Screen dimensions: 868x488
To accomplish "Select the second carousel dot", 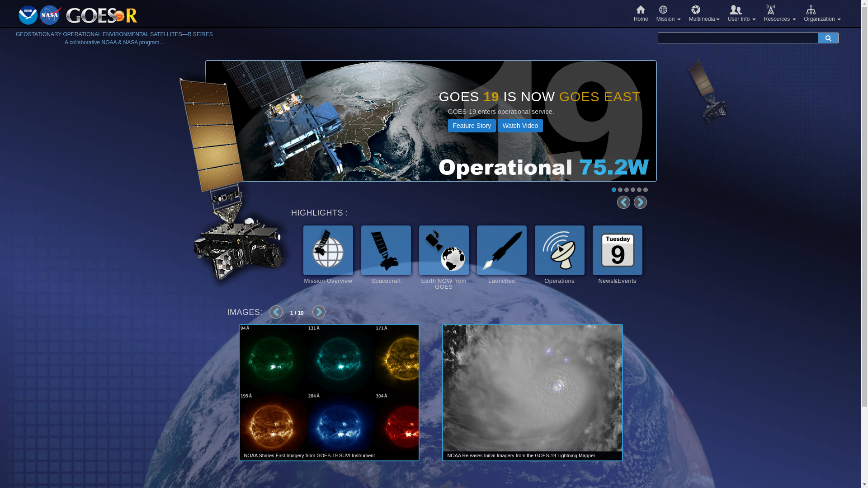I will tap(620, 190).
